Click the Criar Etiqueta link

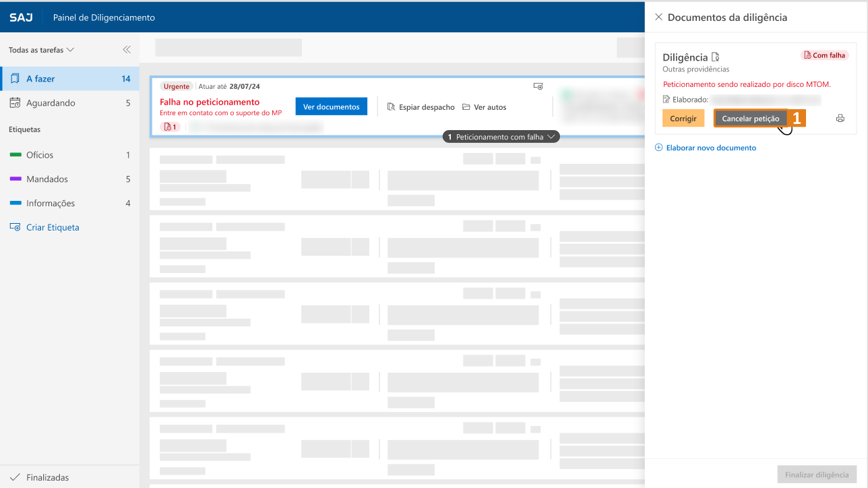click(52, 228)
